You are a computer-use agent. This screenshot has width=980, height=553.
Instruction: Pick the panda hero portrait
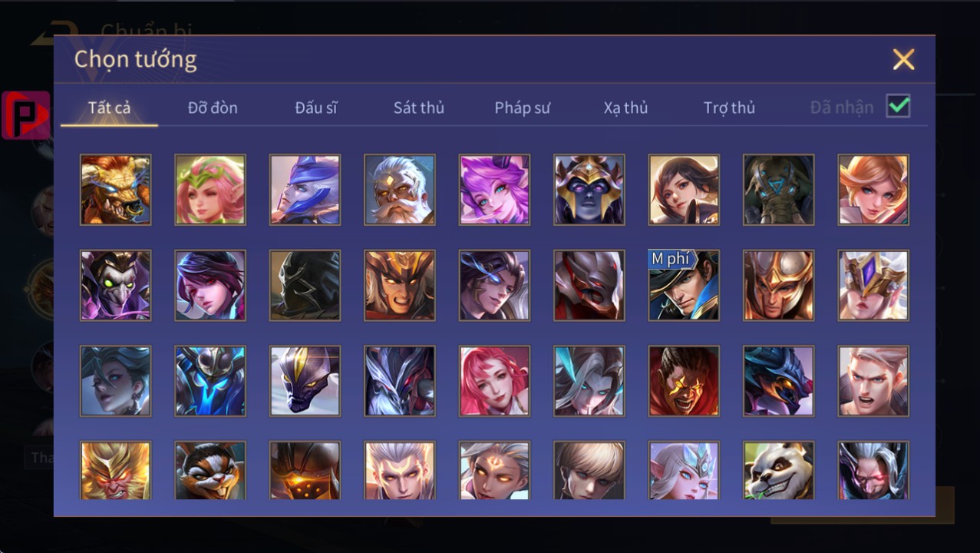click(778, 470)
